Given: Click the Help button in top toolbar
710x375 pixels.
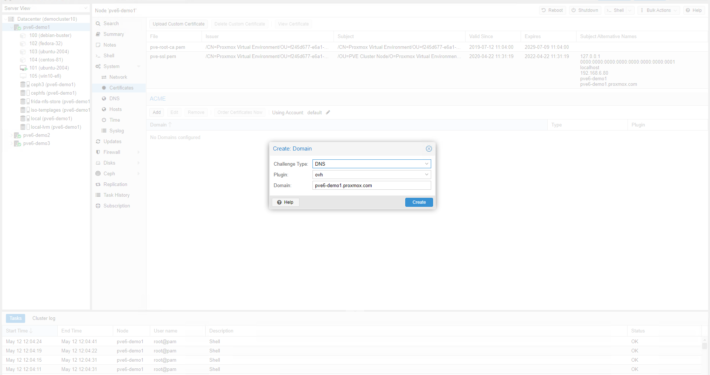Looking at the screenshot, I should [x=694, y=10].
